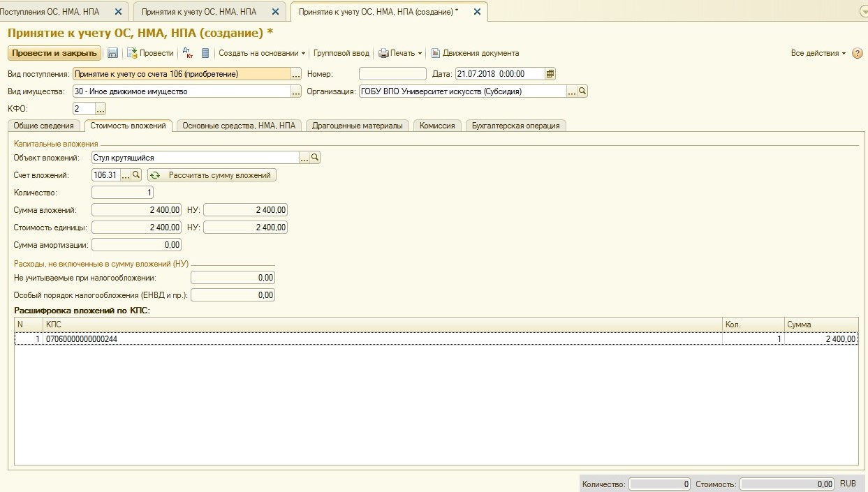Open help via the question mark icon
This screenshot has width=868, height=492.
tap(858, 53)
